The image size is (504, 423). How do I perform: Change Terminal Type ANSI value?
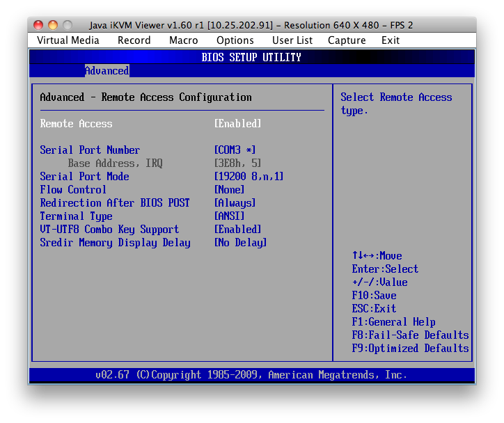point(229,216)
